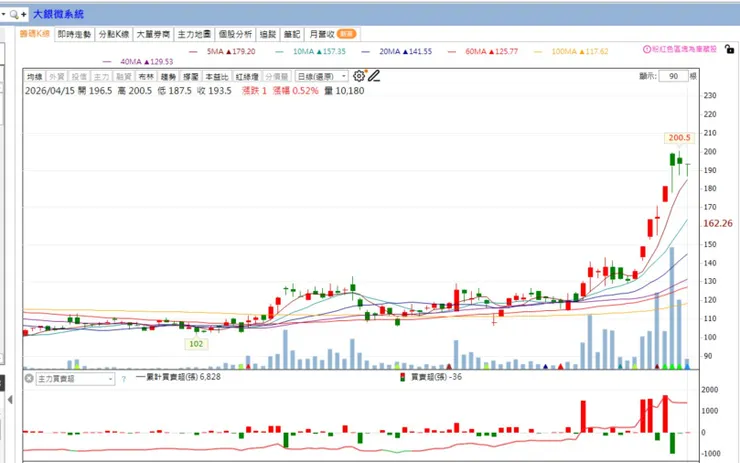
Task: Toggle 分價量 overlay button
Action: pyautogui.click(x=277, y=76)
